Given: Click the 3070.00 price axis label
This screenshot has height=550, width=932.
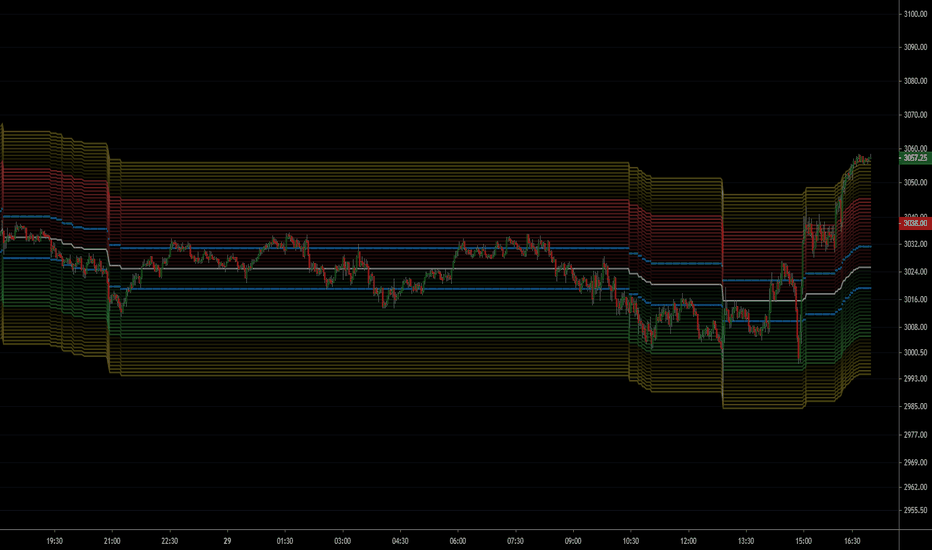Looking at the screenshot, I should pyautogui.click(x=915, y=115).
